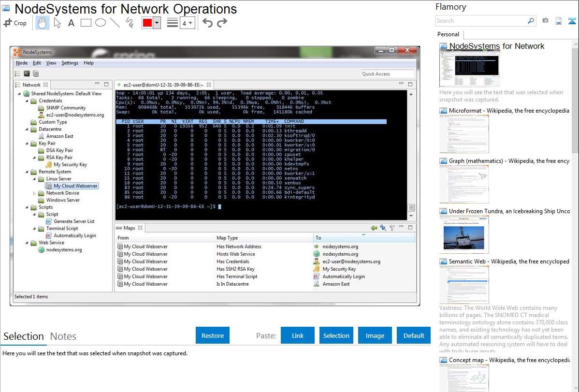
Task: Activate the hand pan tool
Action: coord(43,23)
